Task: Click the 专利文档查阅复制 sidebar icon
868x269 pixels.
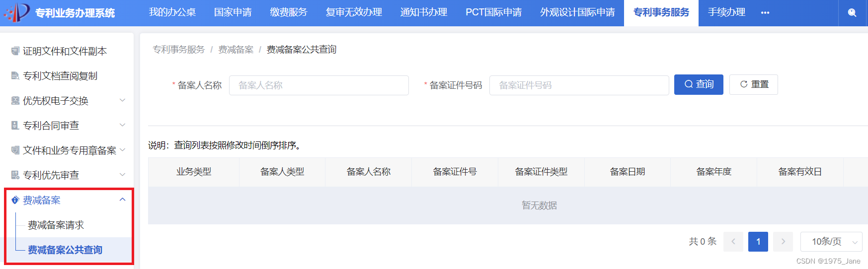Action: [15, 76]
